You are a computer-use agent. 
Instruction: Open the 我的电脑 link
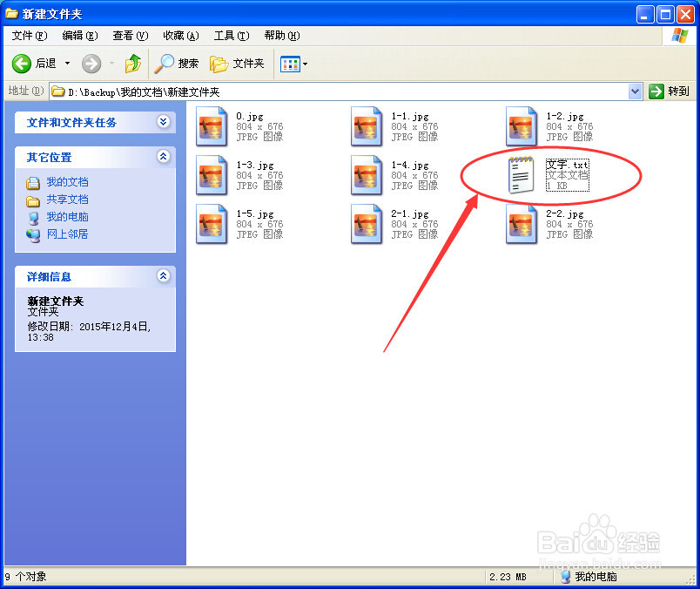pyautogui.click(x=67, y=217)
